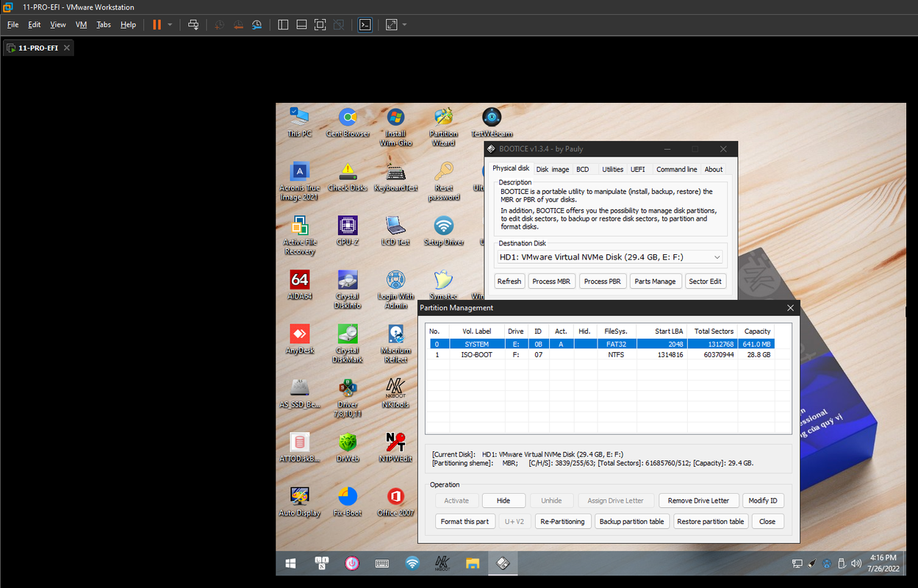The height and width of the screenshot is (588, 918).
Task: Open This PC desktop icon
Action: click(299, 122)
